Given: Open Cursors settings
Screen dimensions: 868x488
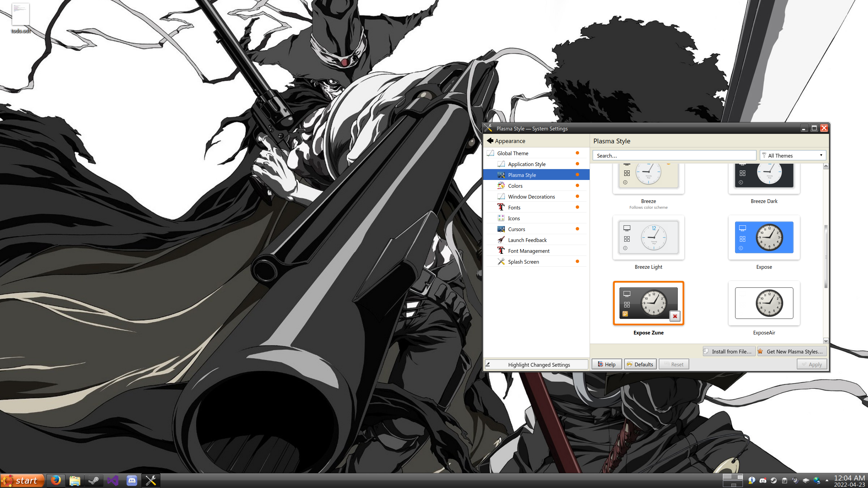Looking at the screenshot, I should click(x=536, y=229).
